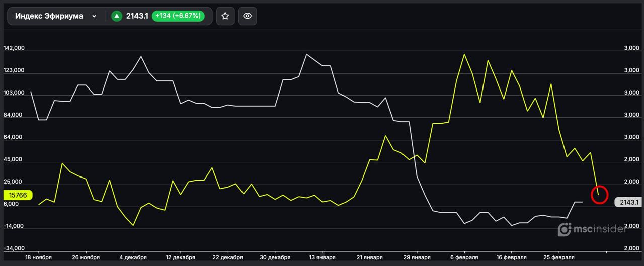
Task: Open the msc insider watermark logo
Action: 598,230
